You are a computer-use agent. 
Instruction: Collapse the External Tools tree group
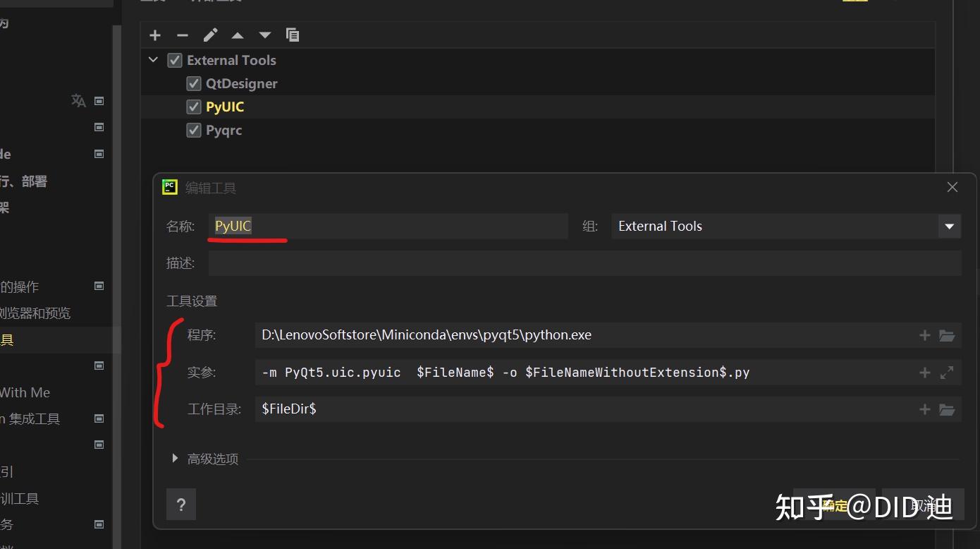[x=154, y=61]
